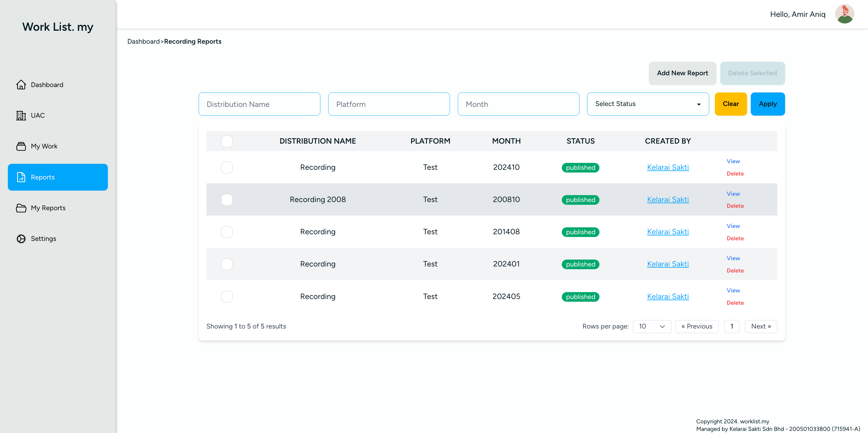This screenshot has height=433, width=868.
Task: View the Recording 2008 report
Action: [x=733, y=194]
